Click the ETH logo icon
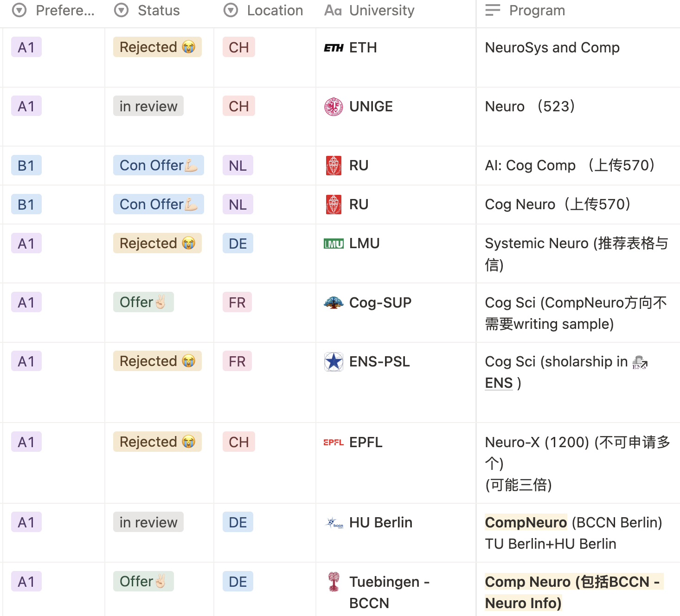 click(334, 48)
